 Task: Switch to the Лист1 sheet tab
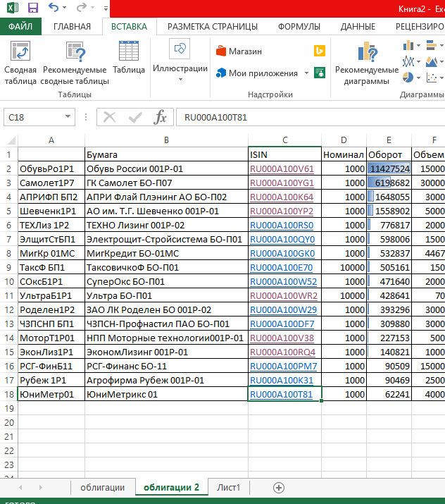(228, 488)
